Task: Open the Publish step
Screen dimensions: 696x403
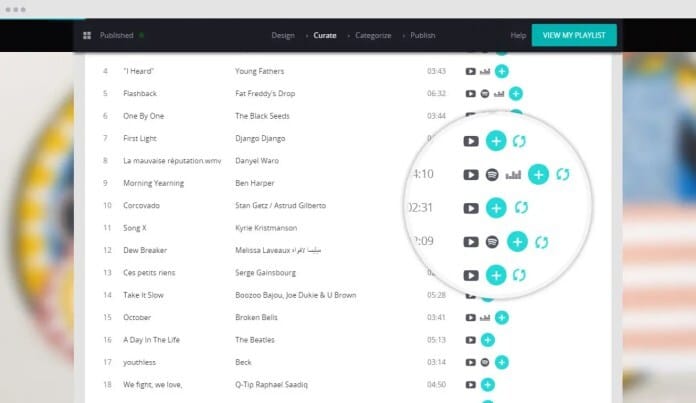Action: pos(423,36)
